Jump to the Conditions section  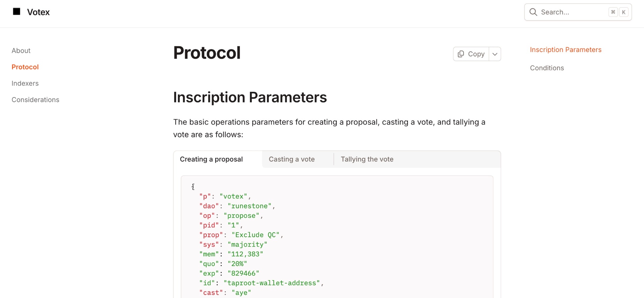point(547,68)
